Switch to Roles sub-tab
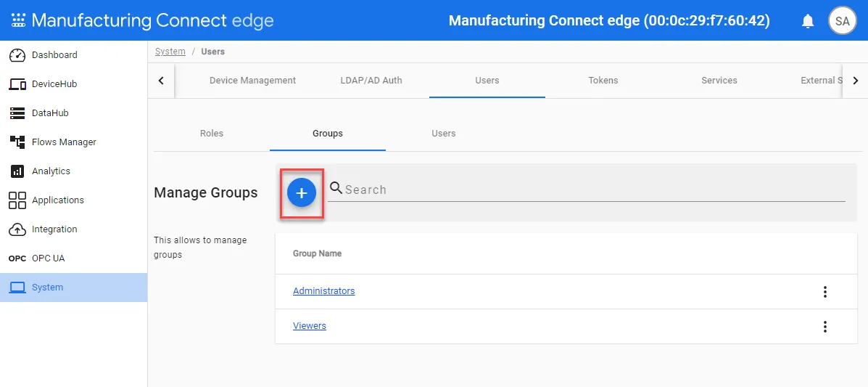868x387 pixels. click(212, 134)
